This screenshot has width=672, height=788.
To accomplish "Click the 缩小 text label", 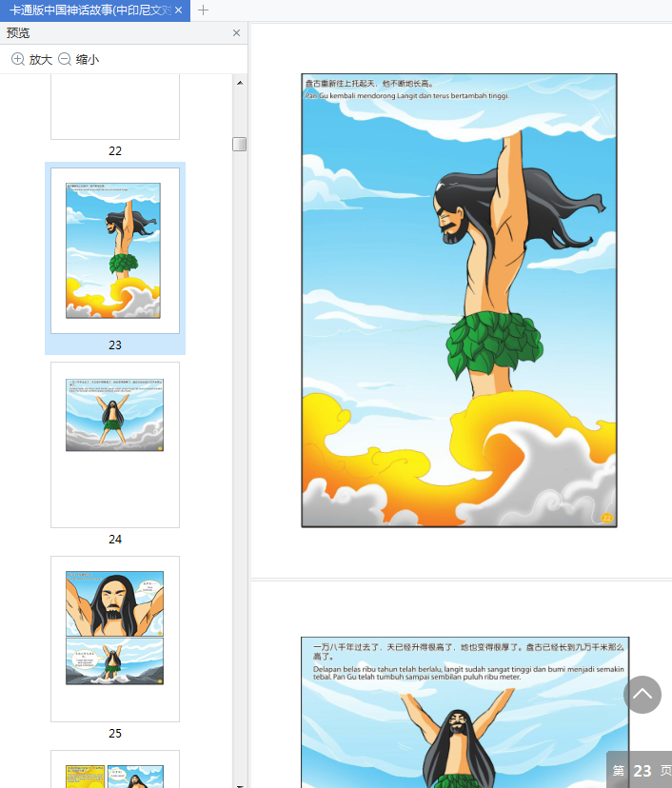I will tap(88, 60).
